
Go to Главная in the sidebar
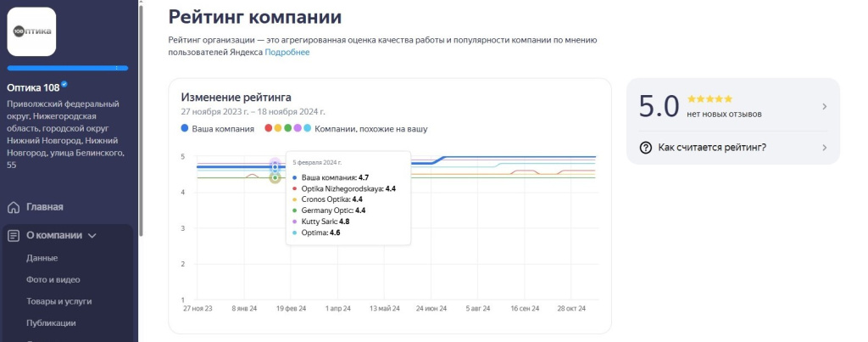click(45, 207)
